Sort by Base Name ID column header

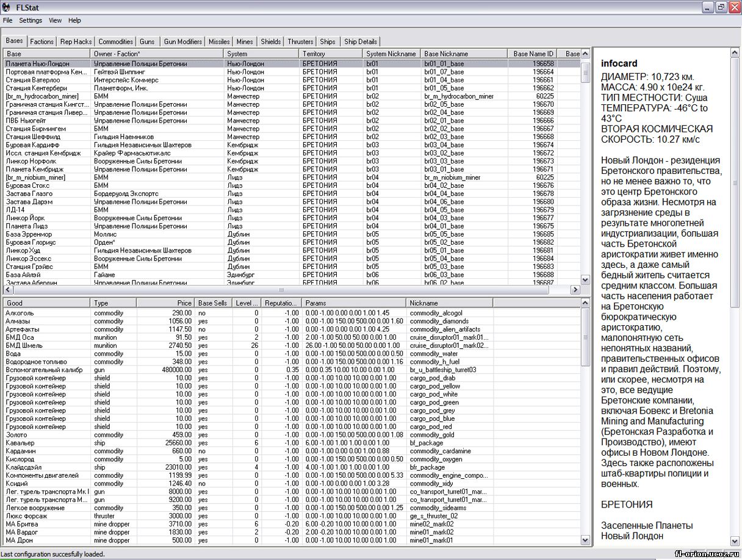click(x=532, y=54)
